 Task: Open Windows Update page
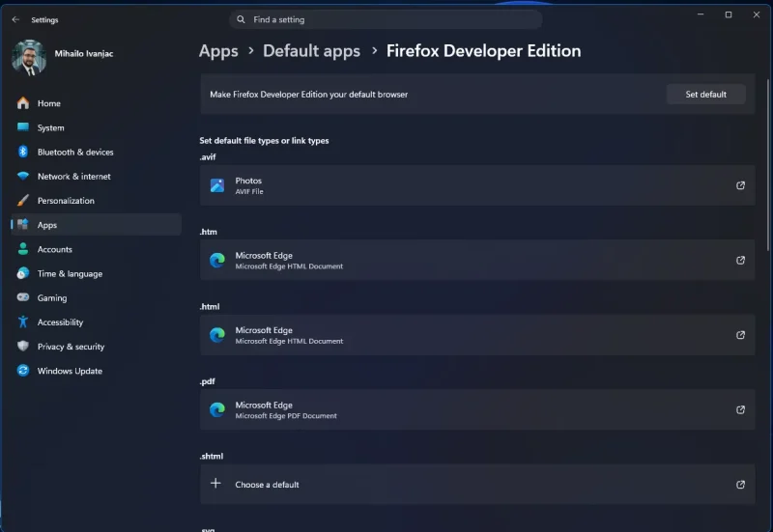[x=96, y=371]
